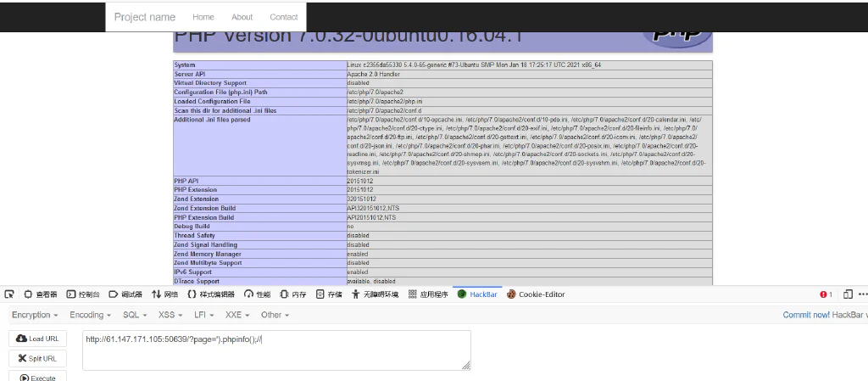The height and width of the screenshot is (381, 868).
Task: Switch to the Cookie-Editor tab
Action: (536, 294)
